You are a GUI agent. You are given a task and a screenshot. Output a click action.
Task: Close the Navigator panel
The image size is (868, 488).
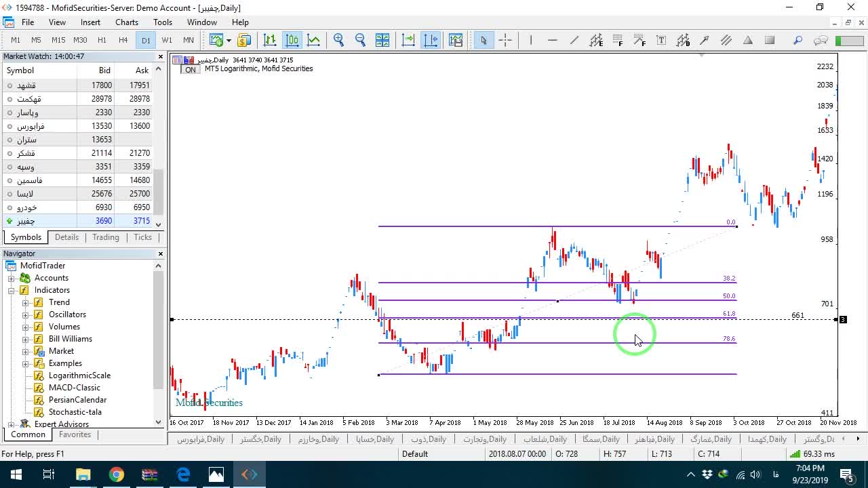(161, 253)
